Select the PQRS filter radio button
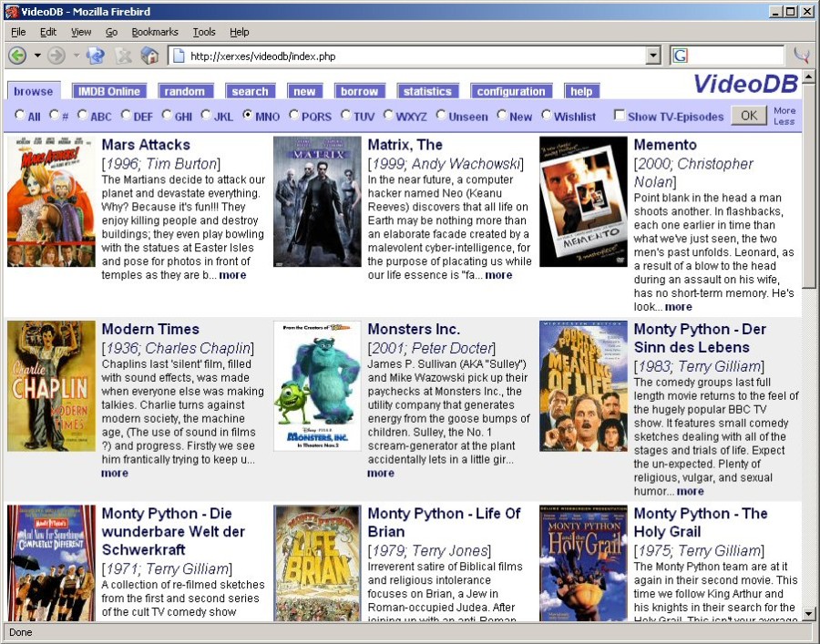 click(x=293, y=115)
